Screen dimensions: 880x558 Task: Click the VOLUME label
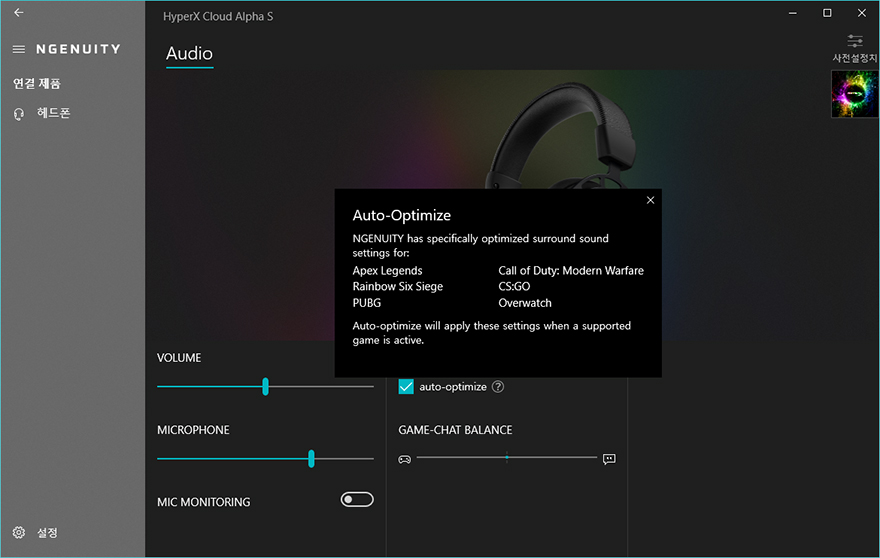[179, 358]
